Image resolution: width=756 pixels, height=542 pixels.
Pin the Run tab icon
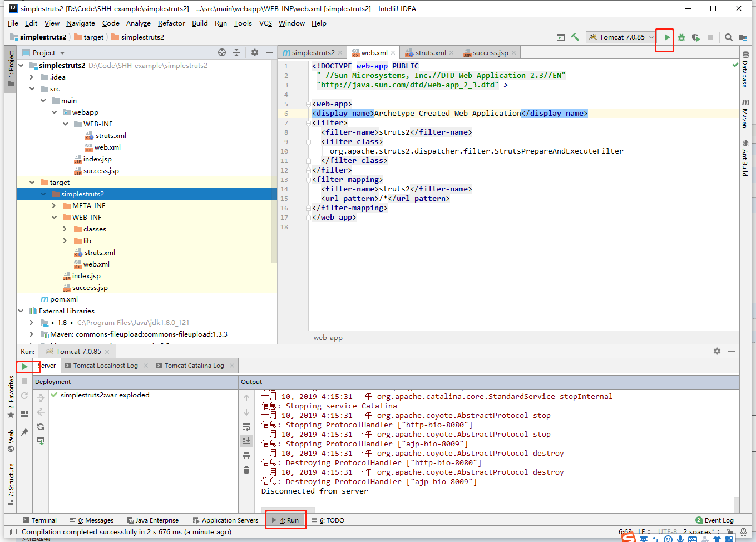(24, 432)
